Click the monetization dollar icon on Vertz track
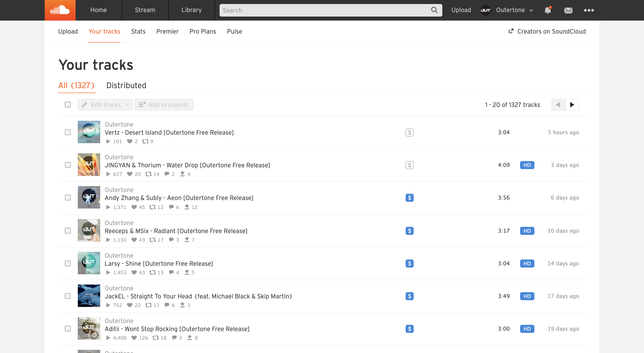This screenshot has height=353, width=644. (409, 132)
